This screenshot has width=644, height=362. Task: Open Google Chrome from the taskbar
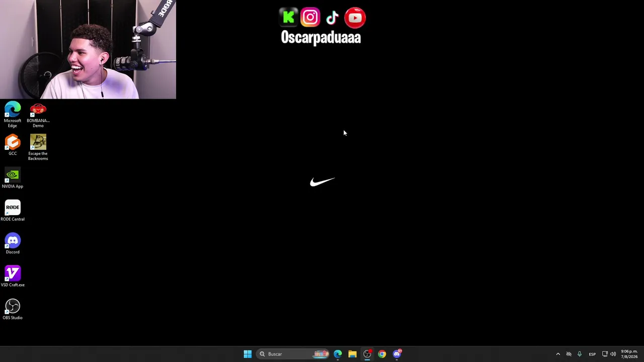(382, 354)
